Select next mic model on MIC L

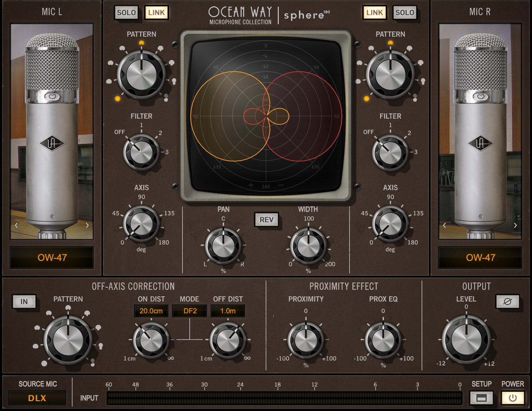pos(87,225)
